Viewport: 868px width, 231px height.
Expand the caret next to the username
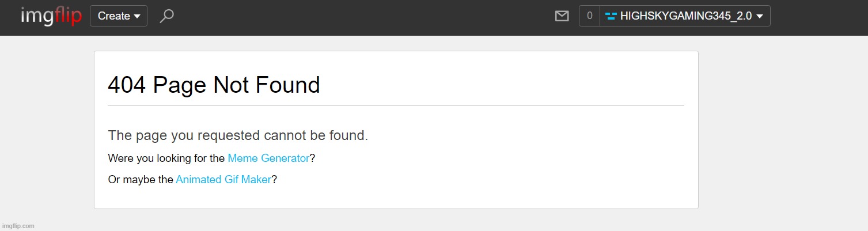[760, 17]
